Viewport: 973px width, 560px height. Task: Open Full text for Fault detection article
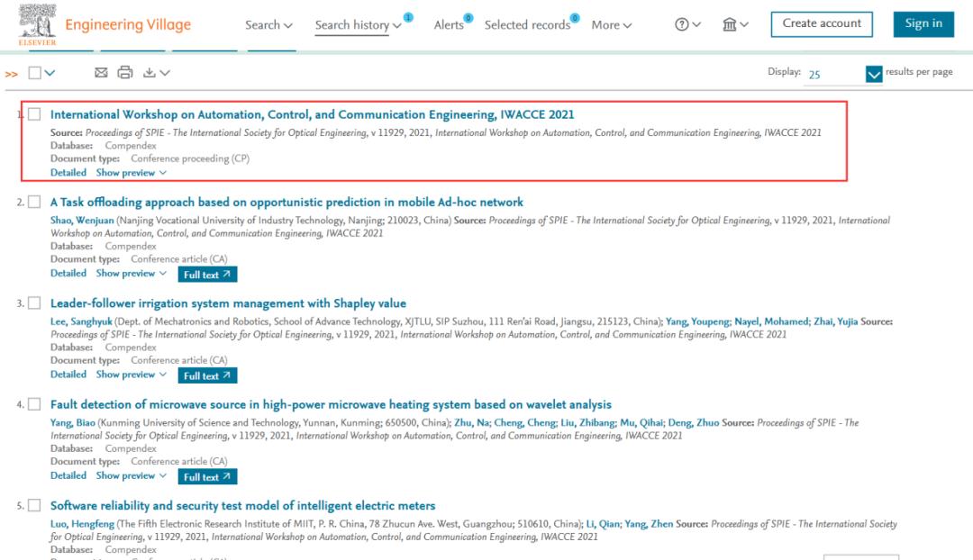click(207, 476)
